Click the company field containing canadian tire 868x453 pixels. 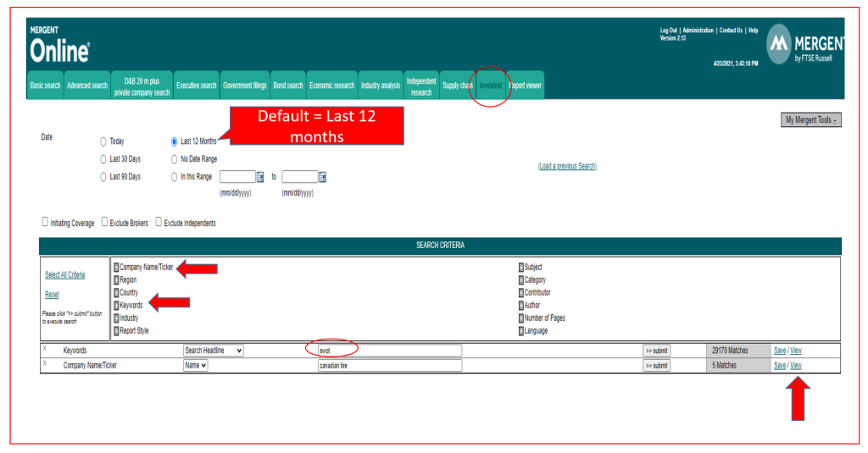pos(390,366)
